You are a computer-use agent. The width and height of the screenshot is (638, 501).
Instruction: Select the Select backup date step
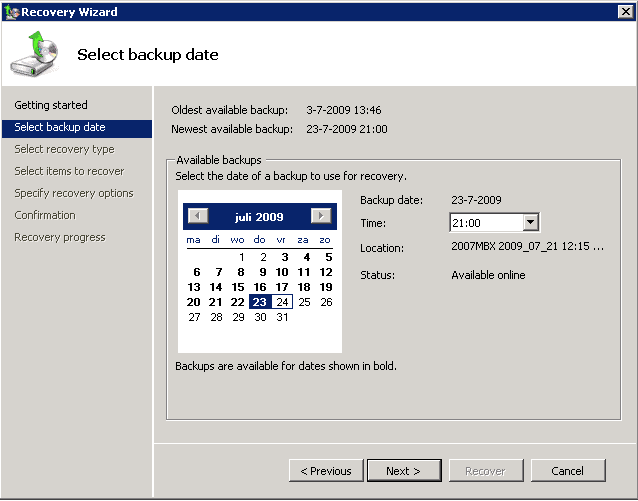point(60,127)
